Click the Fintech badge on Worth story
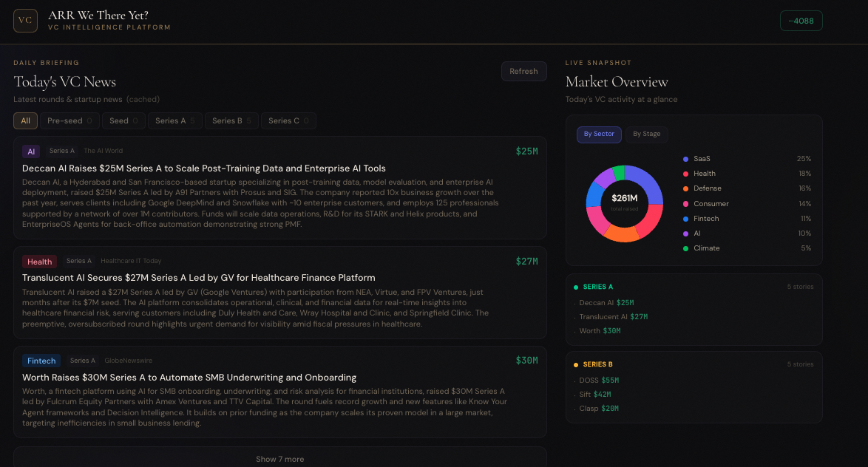 (x=41, y=361)
